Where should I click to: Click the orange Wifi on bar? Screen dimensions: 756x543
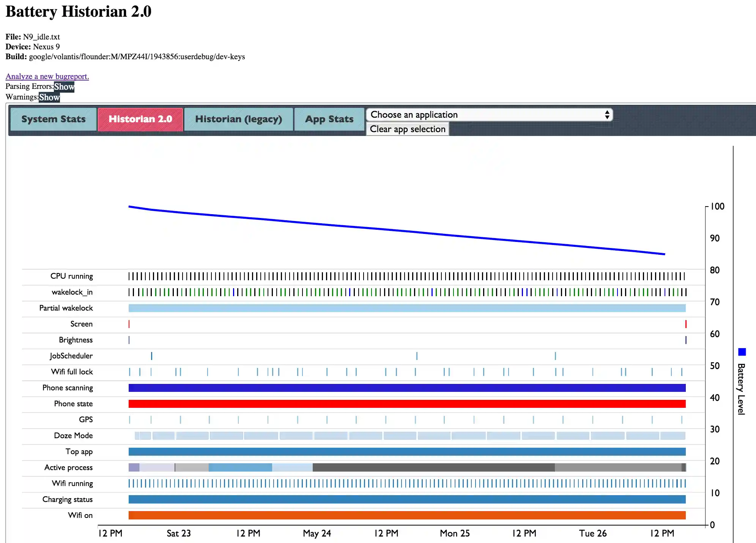[x=407, y=515]
